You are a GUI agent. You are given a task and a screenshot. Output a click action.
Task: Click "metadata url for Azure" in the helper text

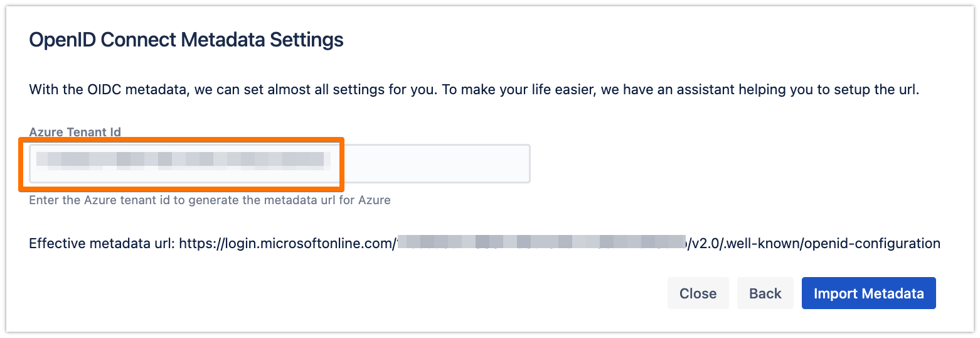click(329, 200)
